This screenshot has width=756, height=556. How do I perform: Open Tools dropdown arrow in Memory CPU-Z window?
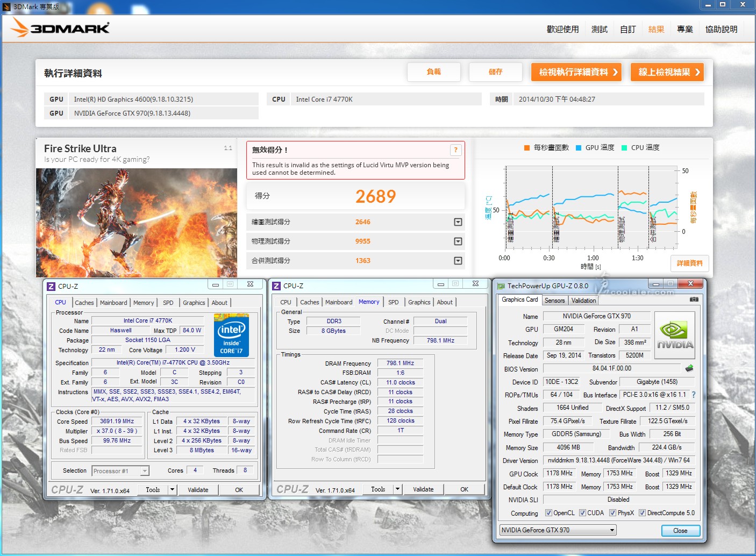(397, 489)
